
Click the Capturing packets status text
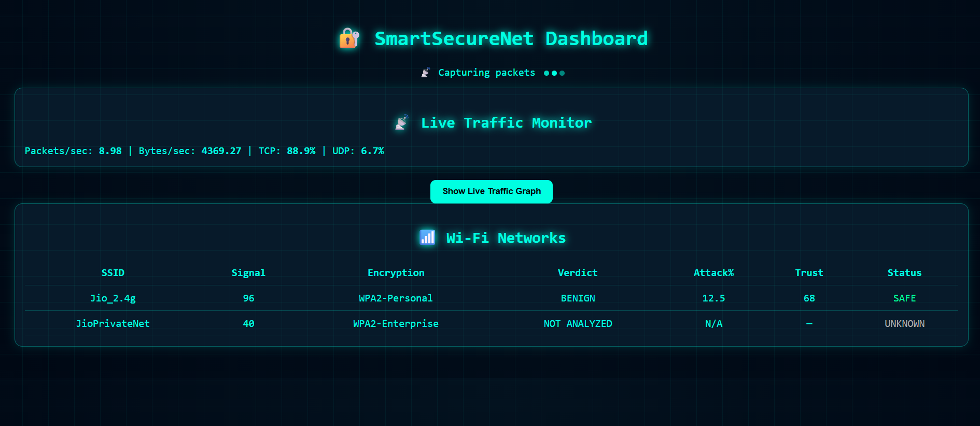[x=487, y=73]
